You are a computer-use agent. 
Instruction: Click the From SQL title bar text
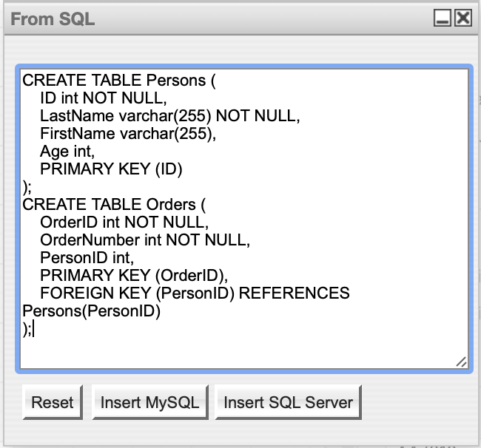point(53,19)
